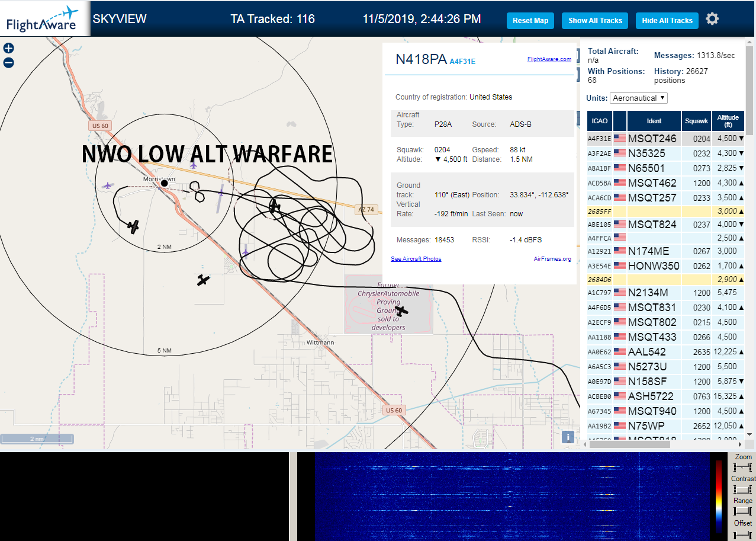
Task: Select black aircraft icon south of Morristown grid
Action: tap(203, 280)
